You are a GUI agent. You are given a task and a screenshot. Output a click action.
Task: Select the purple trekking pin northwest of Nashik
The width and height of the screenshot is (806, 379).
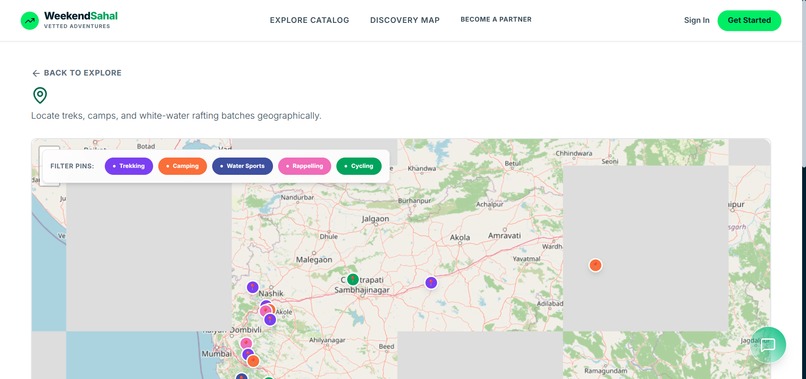pyautogui.click(x=252, y=287)
